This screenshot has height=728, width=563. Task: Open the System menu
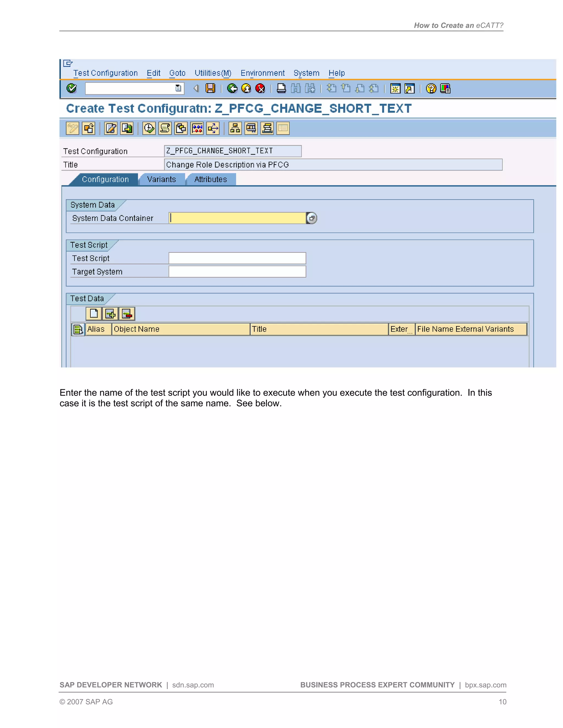(307, 73)
